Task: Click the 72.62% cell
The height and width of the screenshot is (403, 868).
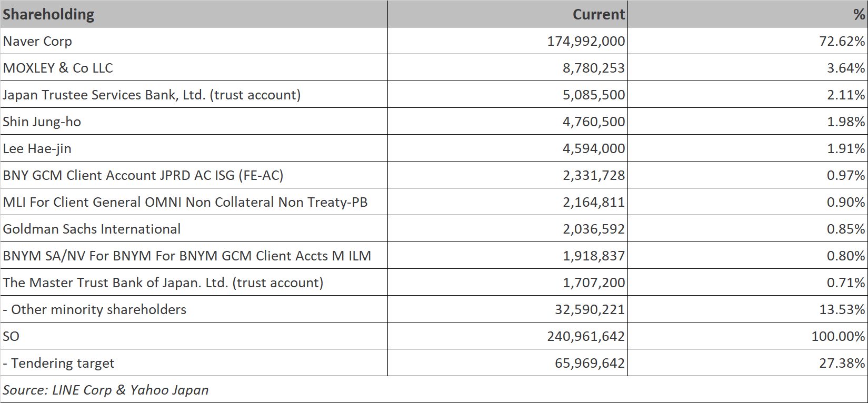Action: click(842, 41)
